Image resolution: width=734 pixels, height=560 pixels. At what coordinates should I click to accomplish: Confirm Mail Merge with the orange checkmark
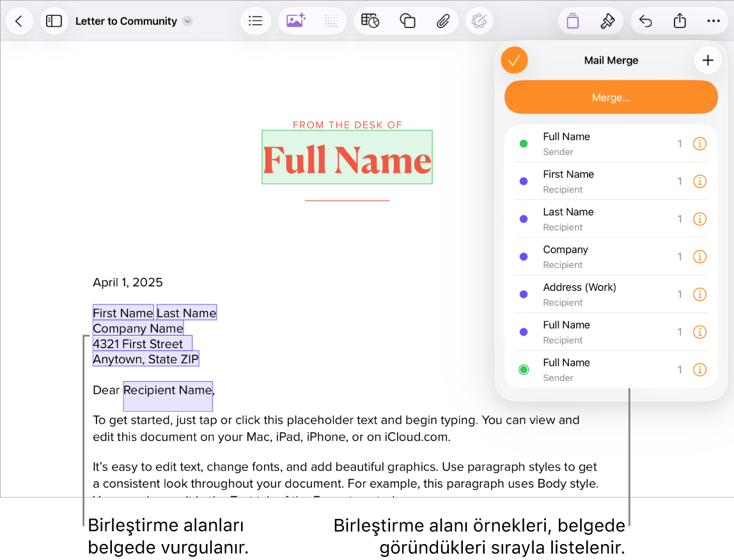point(514,60)
